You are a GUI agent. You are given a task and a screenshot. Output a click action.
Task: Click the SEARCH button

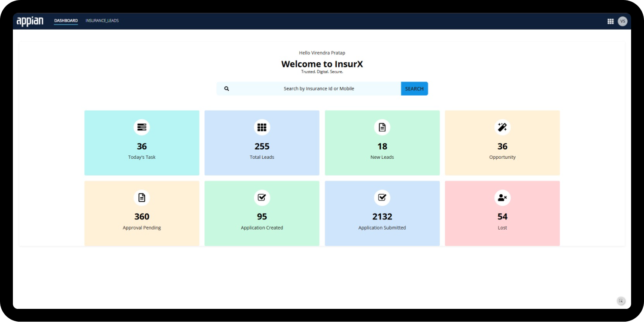coord(414,89)
